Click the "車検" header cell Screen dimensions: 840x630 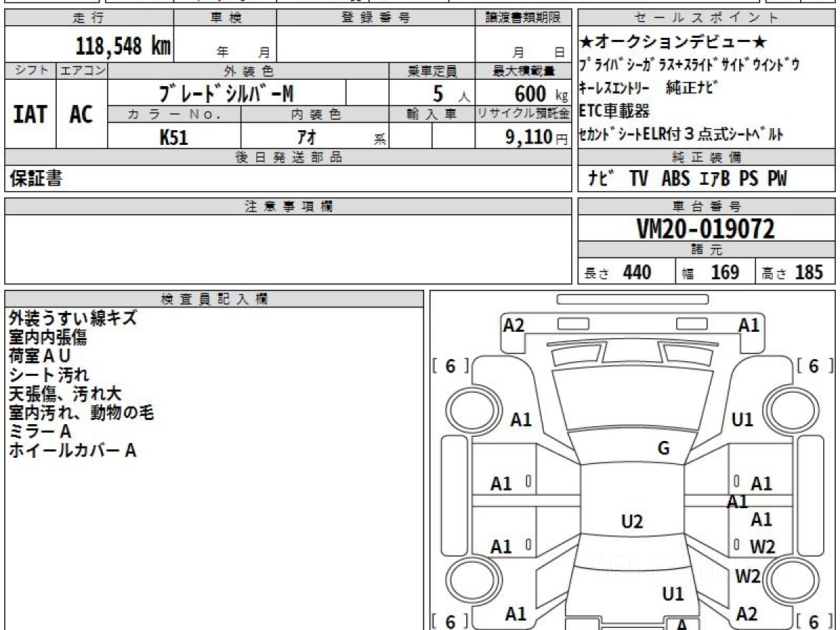click(225, 18)
